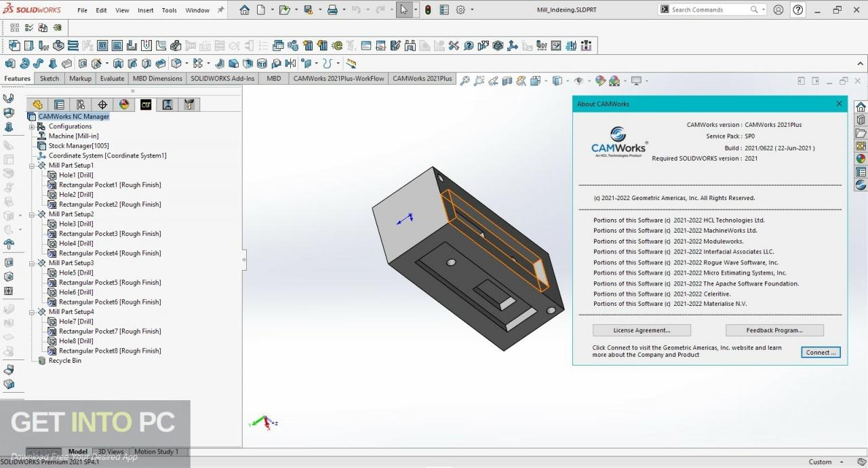Collapse the Mill Part Setup3 node

[x=32, y=263]
